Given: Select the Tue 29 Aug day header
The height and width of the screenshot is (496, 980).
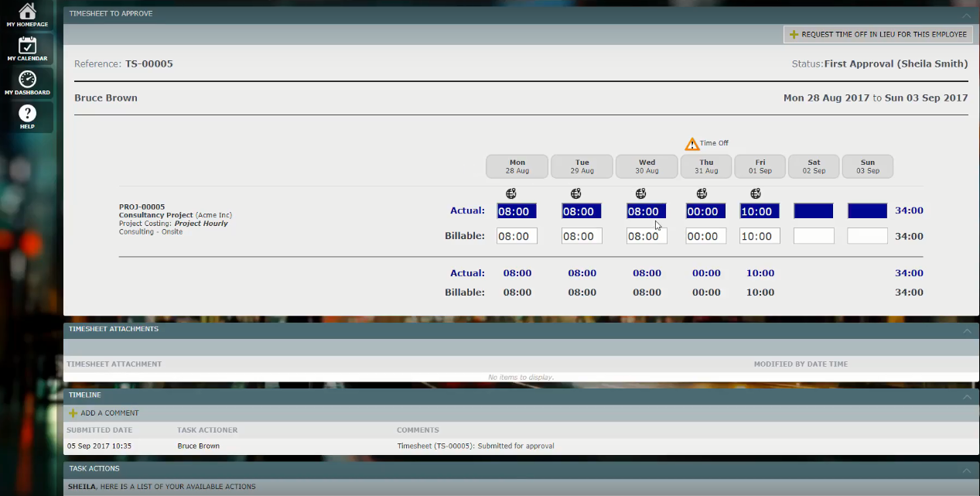Looking at the screenshot, I should (582, 166).
